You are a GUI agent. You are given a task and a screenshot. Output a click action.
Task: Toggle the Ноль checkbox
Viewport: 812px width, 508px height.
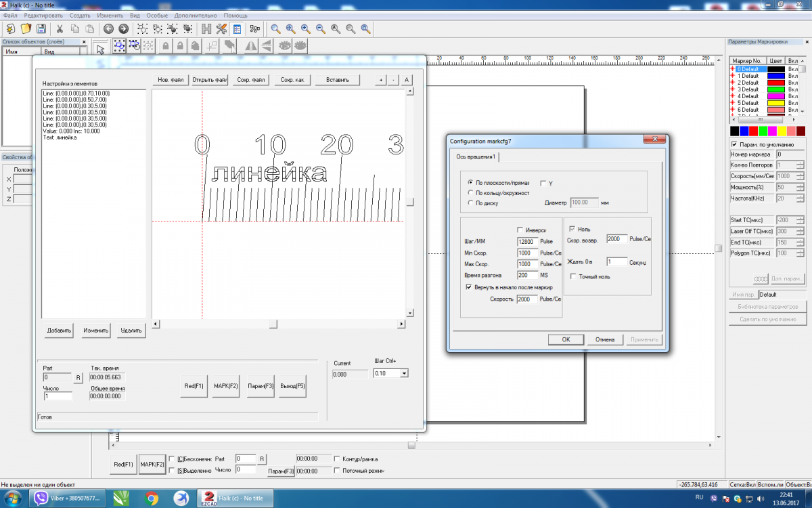tap(573, 229)
